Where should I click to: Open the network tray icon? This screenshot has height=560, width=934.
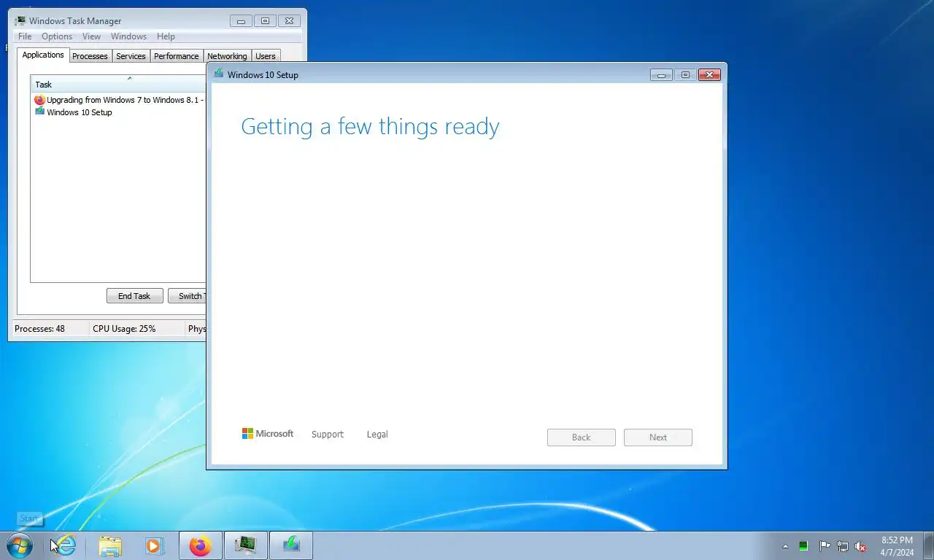[x=843, y=546]
